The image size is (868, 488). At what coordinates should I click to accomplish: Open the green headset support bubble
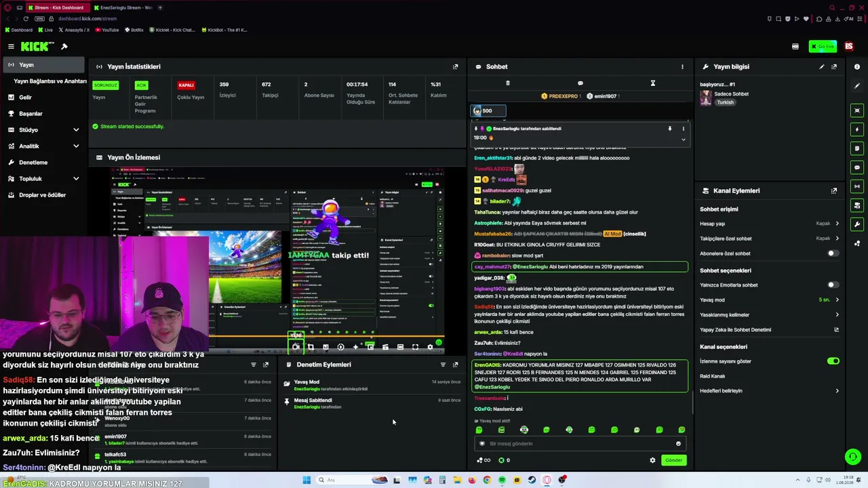pyautogui.click(x=853, y=457)
